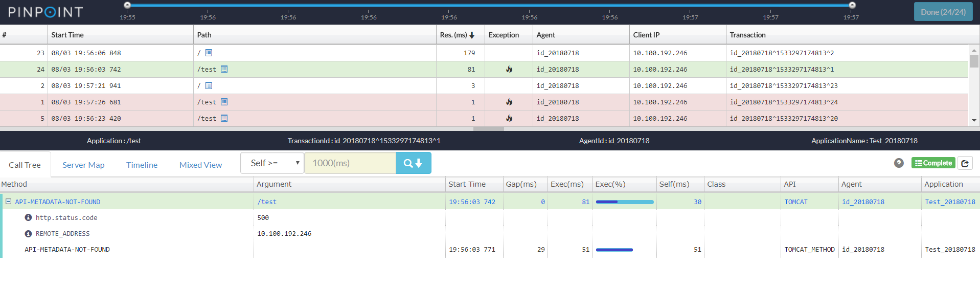This screenshot has width=980, height=288.
Task: Select transaction id_20180718^1533297174813^20
Action: [784, 118]
